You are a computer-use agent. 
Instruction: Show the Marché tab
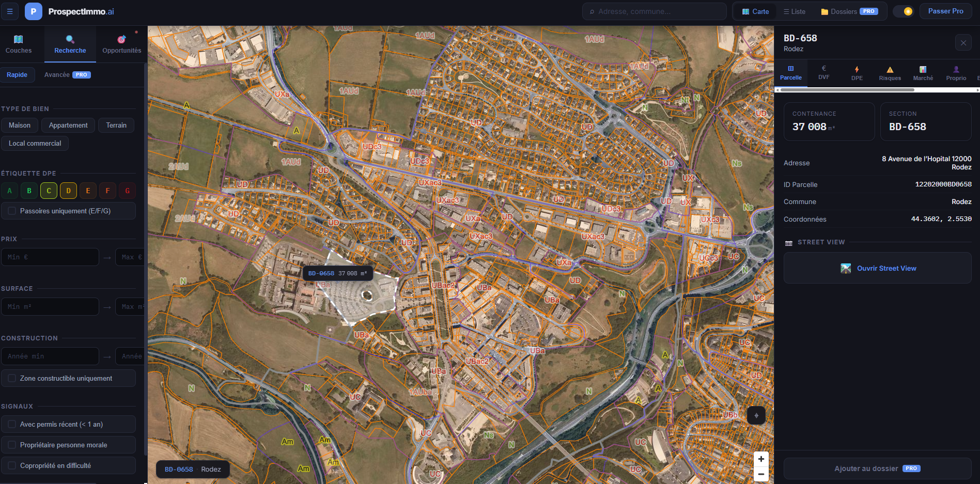click(923, 73)
